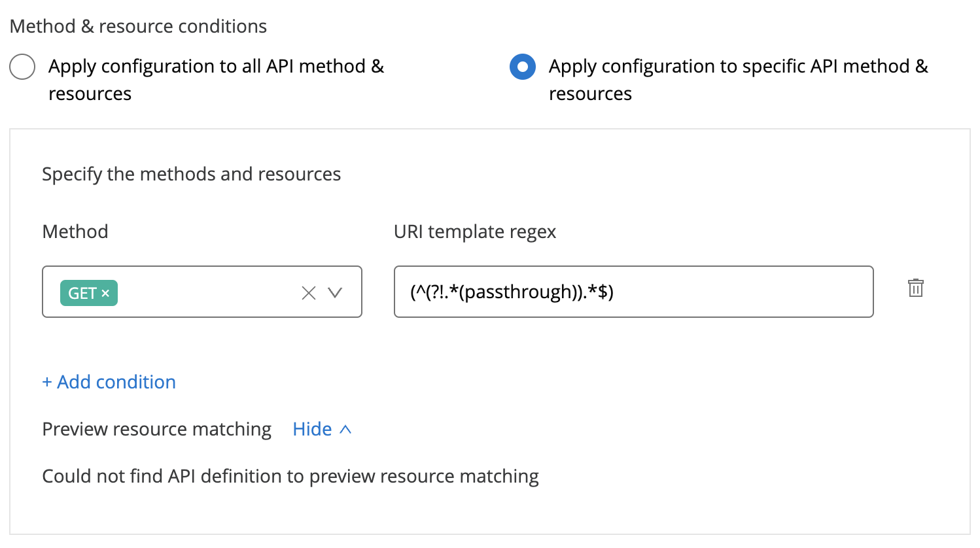The height and width of the screenshot is (548, 980).
Task: Click the '+ Add condition' link
Action: pos(109,382)
